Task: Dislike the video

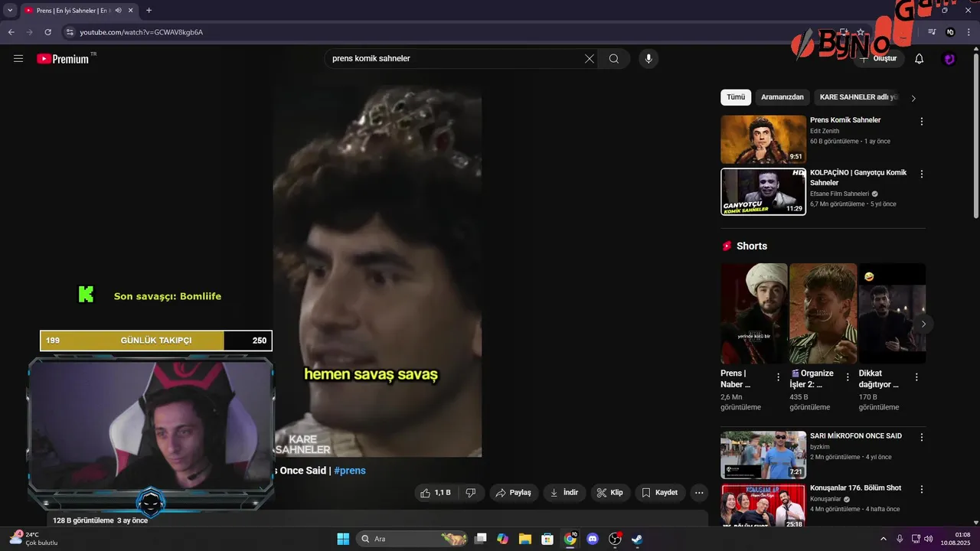Action: click(x=471, y=493)
